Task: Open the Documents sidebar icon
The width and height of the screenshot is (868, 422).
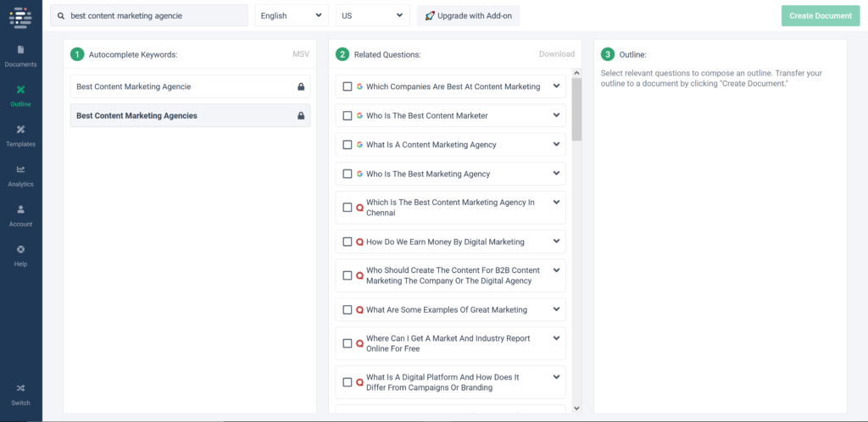Action: [20, 49]
